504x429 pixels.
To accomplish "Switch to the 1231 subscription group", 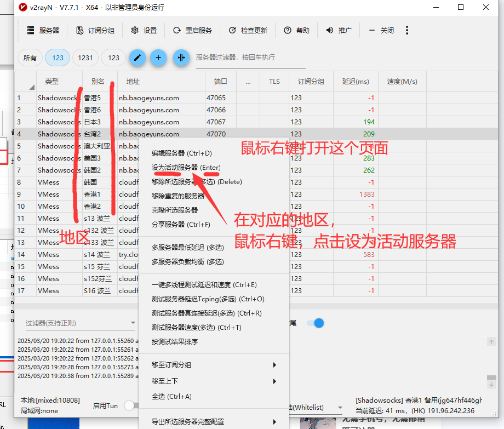I will click(85, 58).
